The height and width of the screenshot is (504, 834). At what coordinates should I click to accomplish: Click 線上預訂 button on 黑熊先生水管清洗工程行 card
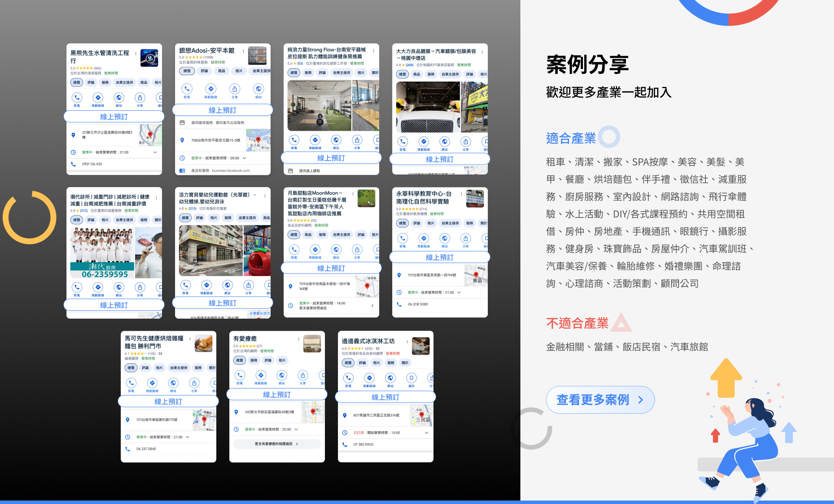pos(114,117)
